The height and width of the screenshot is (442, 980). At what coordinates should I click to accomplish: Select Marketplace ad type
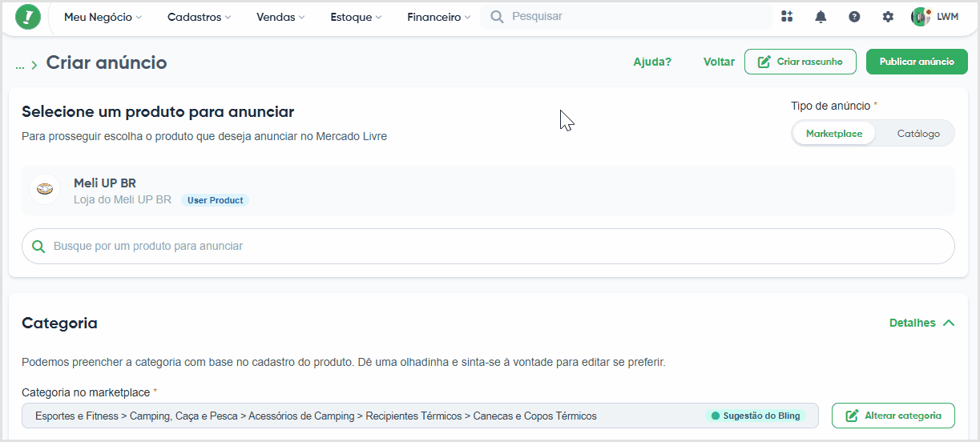834,134
